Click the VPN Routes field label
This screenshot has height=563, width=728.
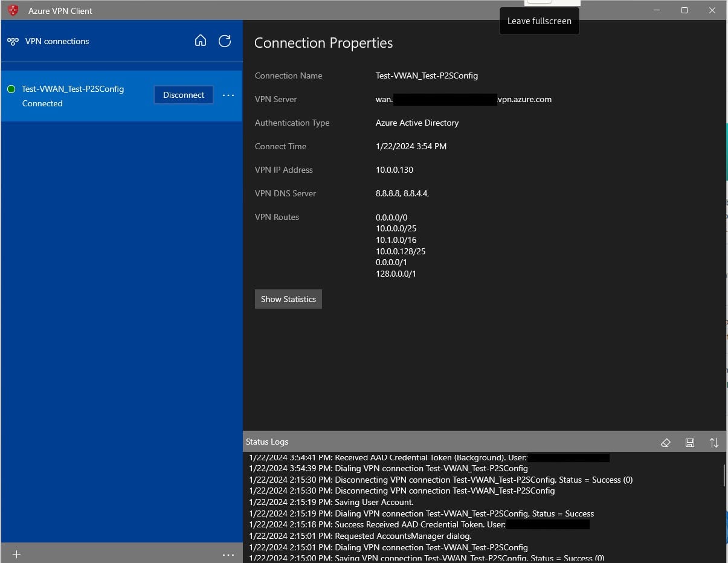pos(277,217)
